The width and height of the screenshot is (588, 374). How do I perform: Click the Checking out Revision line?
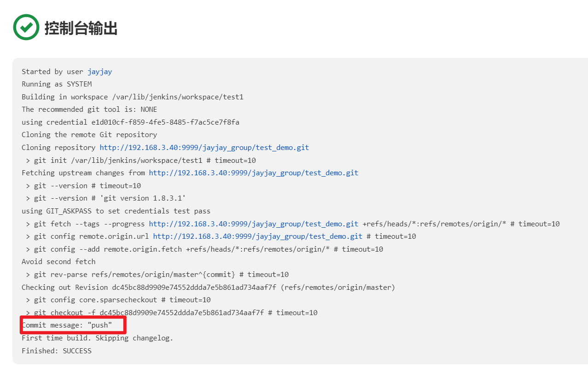[208, 288]
